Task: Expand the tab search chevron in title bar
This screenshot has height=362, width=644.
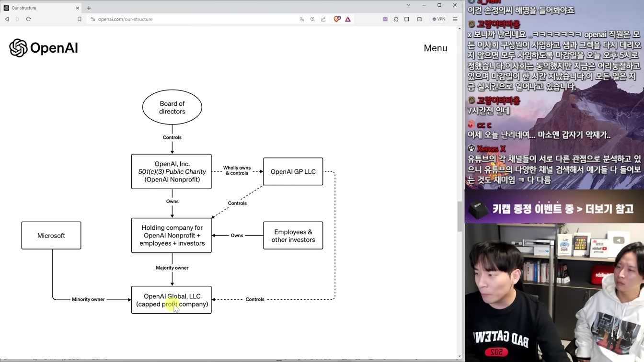Action: 408,5
